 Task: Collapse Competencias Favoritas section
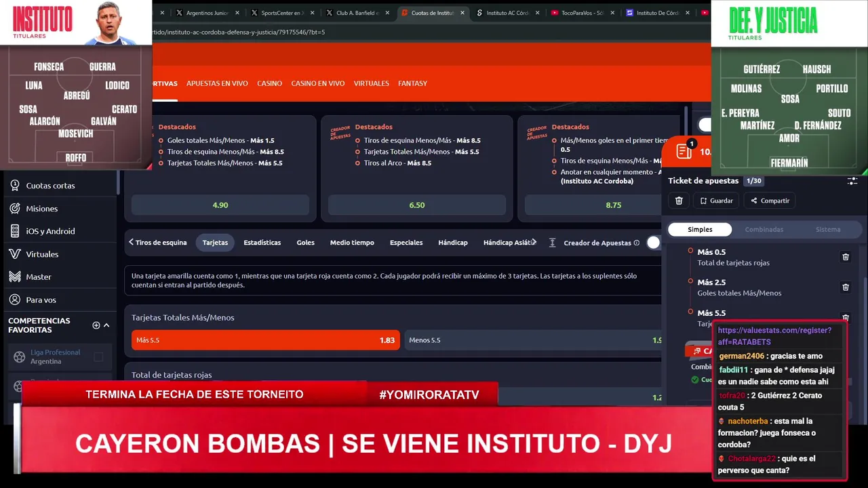(x=106, y=325)
